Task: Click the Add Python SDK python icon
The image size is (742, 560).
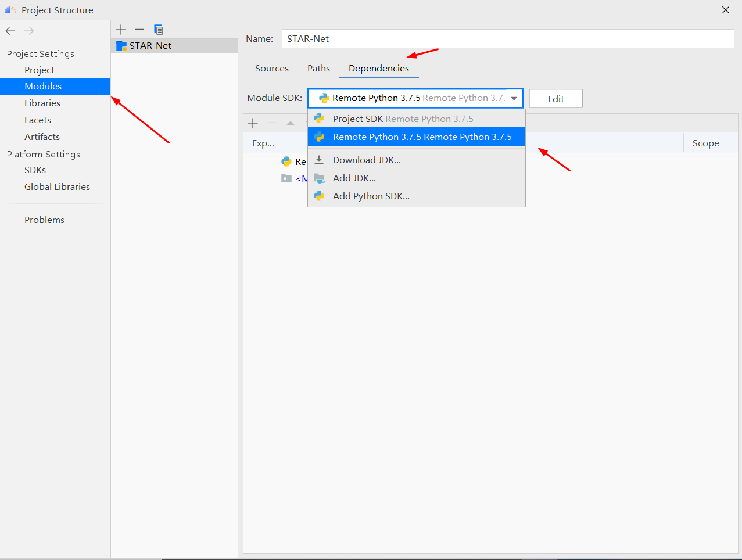Action: click(x=319, y=196)
